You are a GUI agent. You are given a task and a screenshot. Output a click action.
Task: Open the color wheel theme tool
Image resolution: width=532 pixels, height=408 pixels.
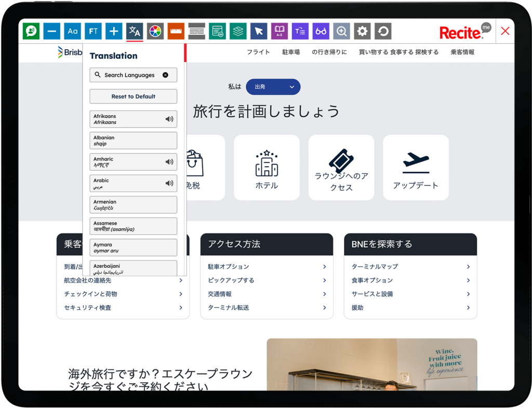point(155,31)
